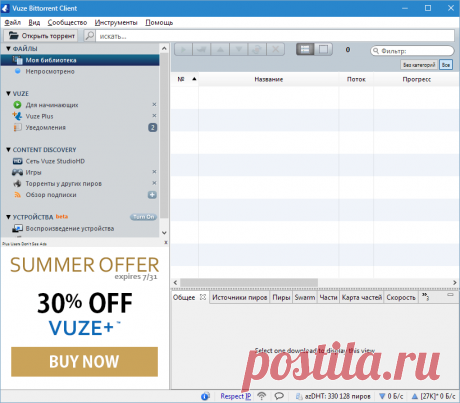Viewport: 460px width, 403px height.
Task: Click the move up arrow toolbar icon
Action: pos(220,50)
